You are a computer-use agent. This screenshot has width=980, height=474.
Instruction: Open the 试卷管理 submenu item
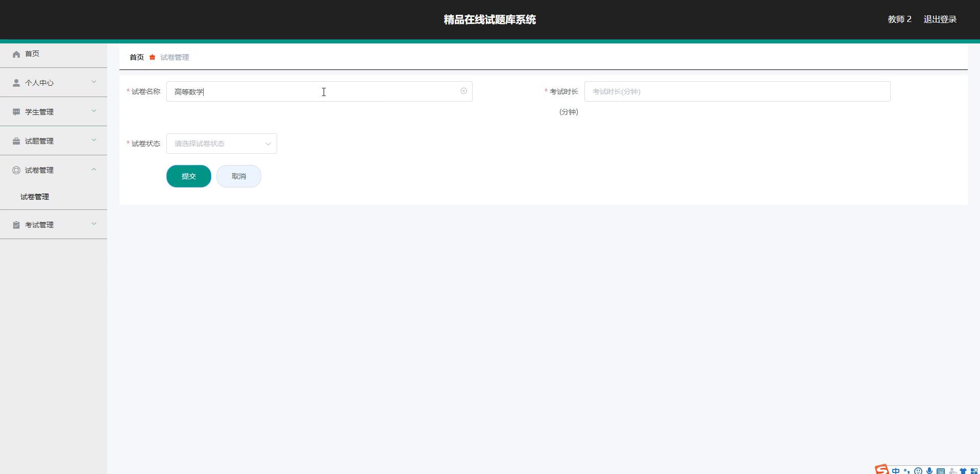click(x=35, y=197)
